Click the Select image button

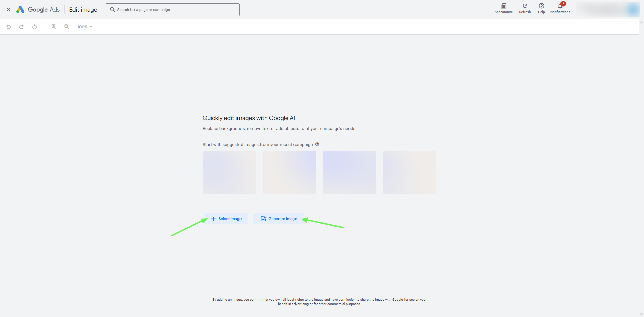226,219
